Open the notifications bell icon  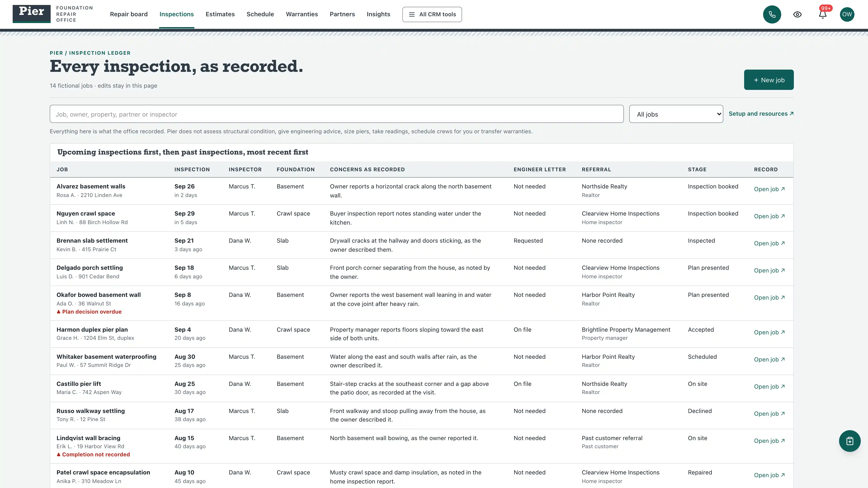[x=823, y=14]
